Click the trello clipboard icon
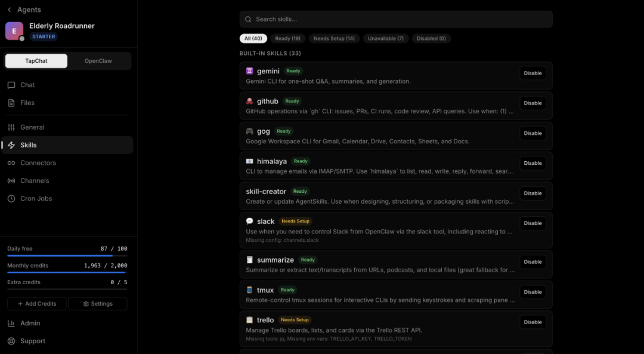The height and width of the screenshot is (354, 644). tap(249, 320)
